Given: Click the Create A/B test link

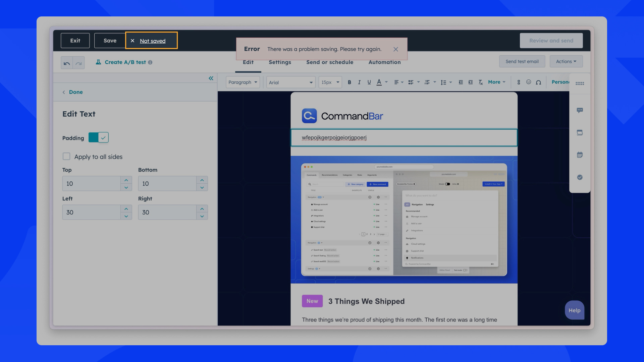Looking at the screenshot, I should click(125, 62).
